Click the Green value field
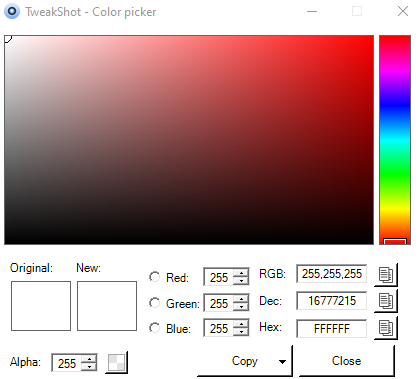 (219, 303)
